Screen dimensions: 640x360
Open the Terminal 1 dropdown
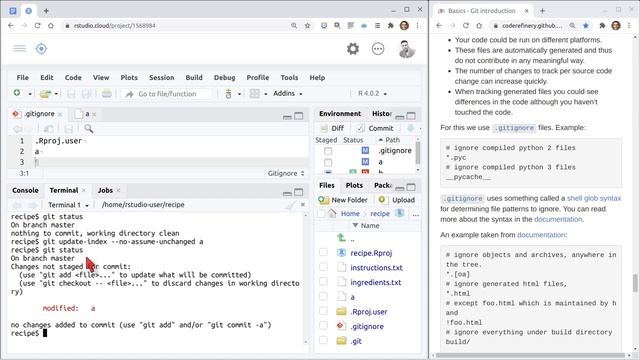[x=68, y=205]
